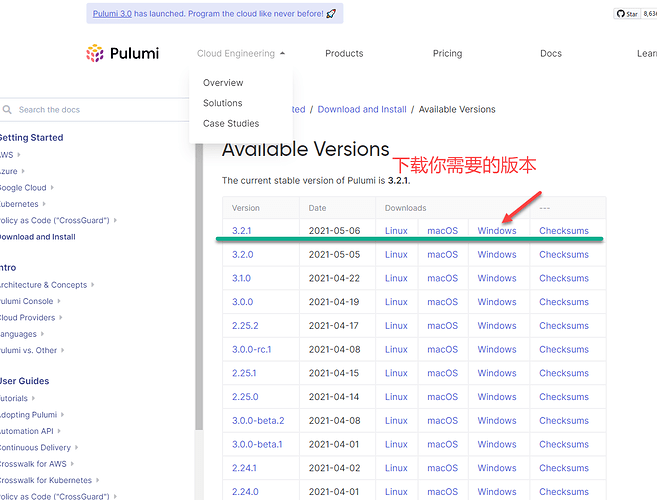Expand the Azure sidebar item
The width and height of the screenshot is (657, 500).
point(23,171)
